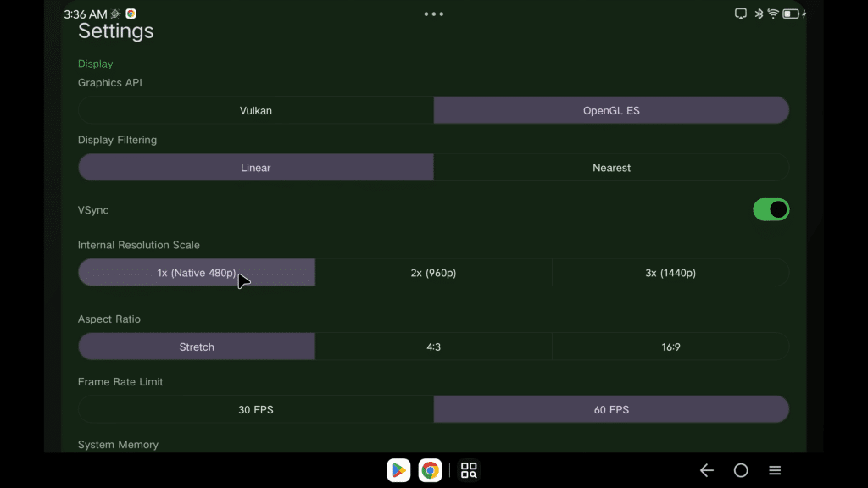Select 3x (1440p) resolution scale
The image size is (868, 488).
(670, 272)
